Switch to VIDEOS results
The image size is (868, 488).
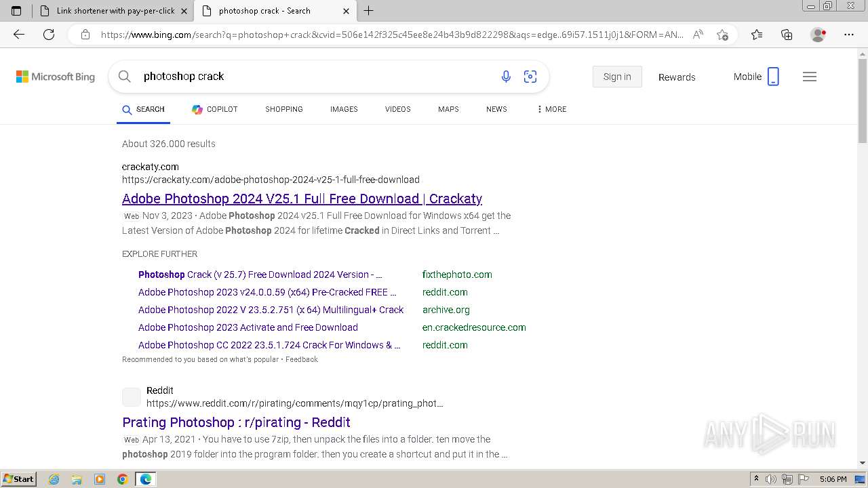(x=398, y=109)
